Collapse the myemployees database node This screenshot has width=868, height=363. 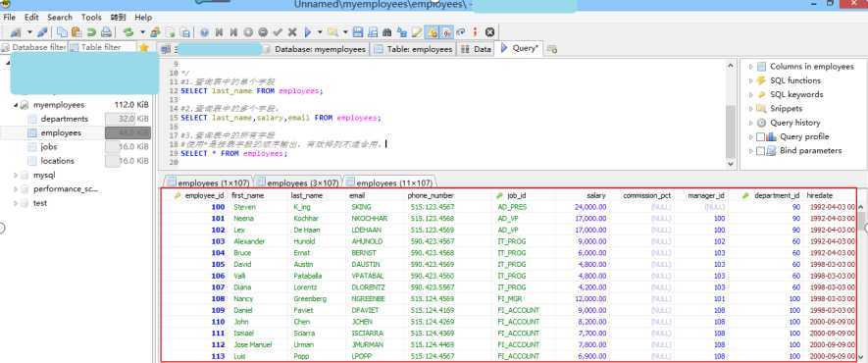pyautogui.click(x=16, y=105)
